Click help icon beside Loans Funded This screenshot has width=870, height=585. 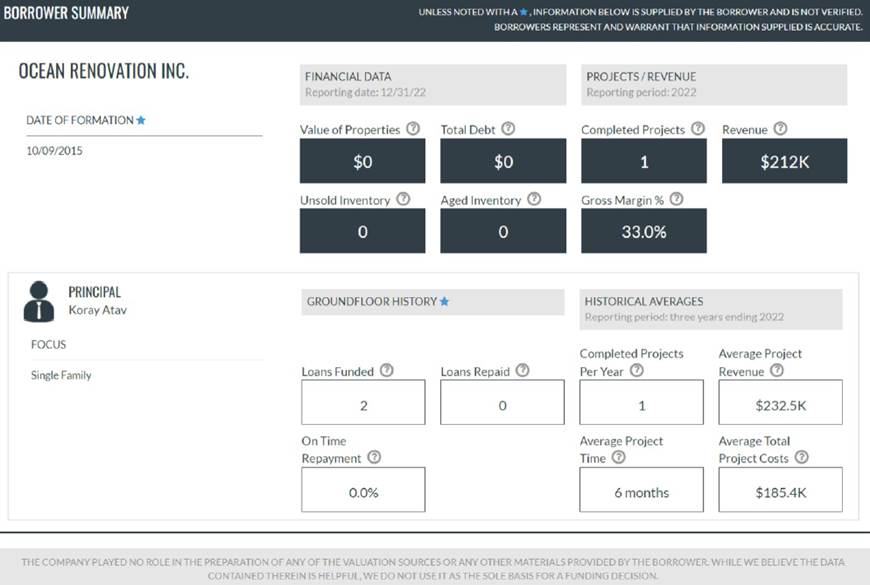click(387, 371)
